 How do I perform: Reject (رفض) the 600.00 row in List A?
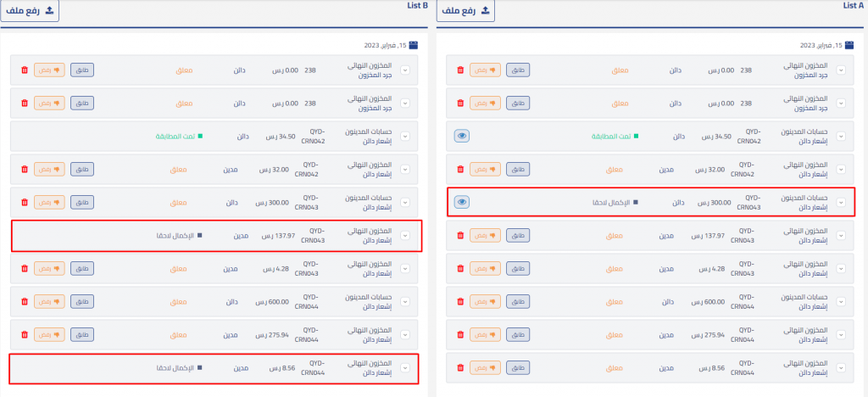coord(486,302)
